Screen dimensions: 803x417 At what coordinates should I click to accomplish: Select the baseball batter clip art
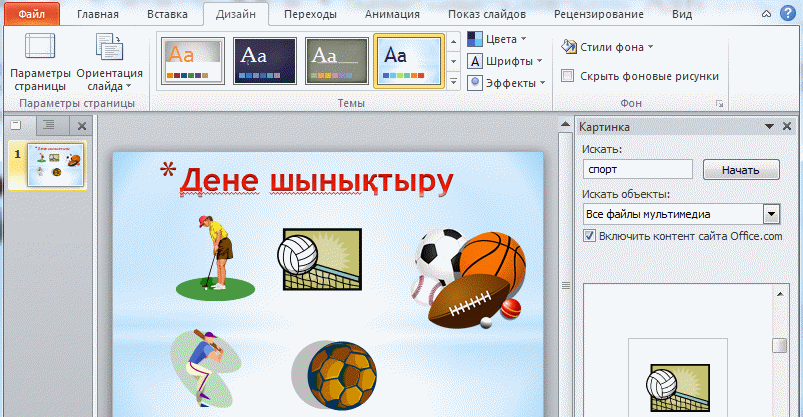(204, 369)
